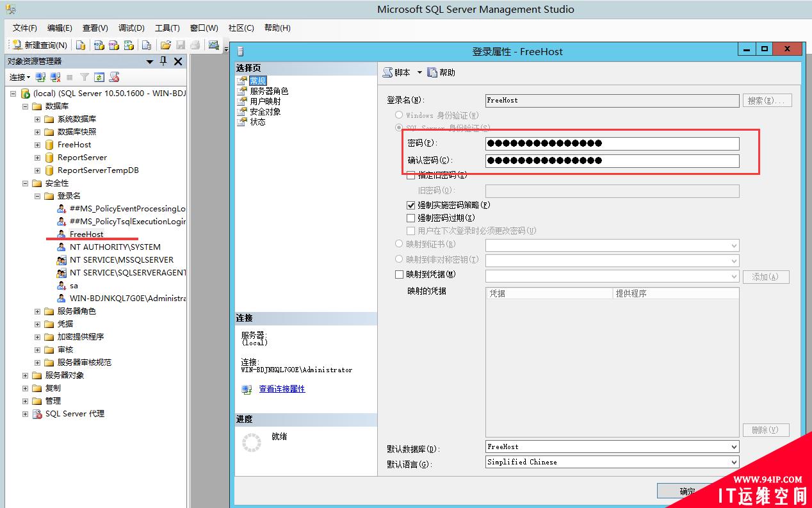This screenshot has height=508, width=812.
Task: Tick the 映射到凭据 checkbox
Action: pyautogui.click(x=400, y=274)
